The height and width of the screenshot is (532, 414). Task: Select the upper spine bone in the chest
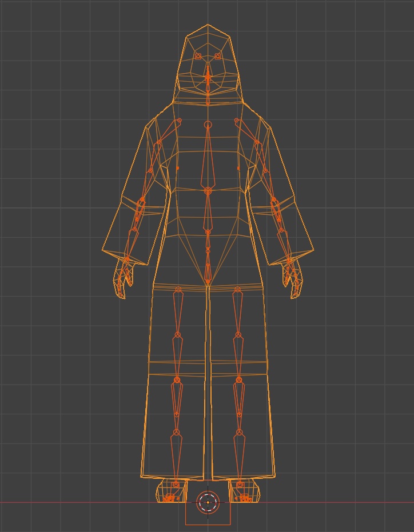(208, 158)
